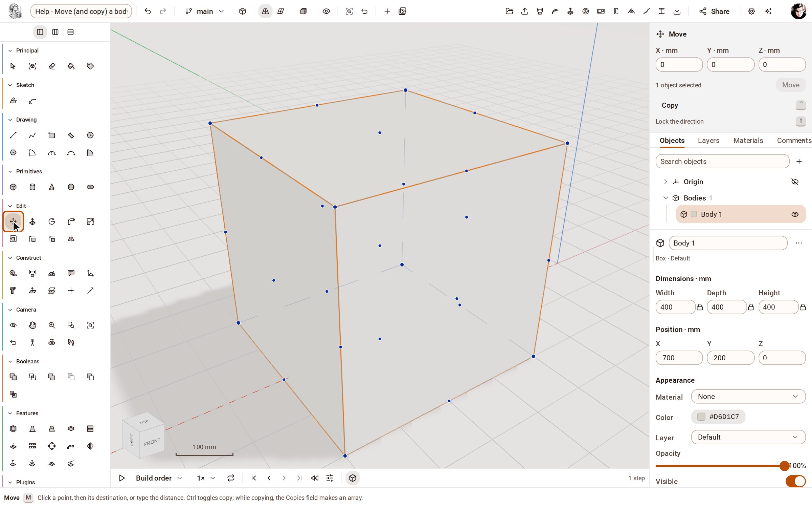
Task: Open the Help Move and copy link
Action: [x=81, y=11]
